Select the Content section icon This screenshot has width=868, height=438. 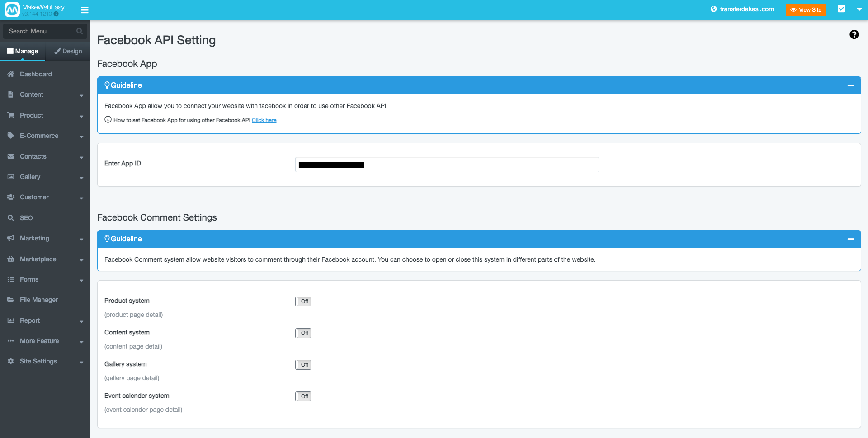click(10, 94)
